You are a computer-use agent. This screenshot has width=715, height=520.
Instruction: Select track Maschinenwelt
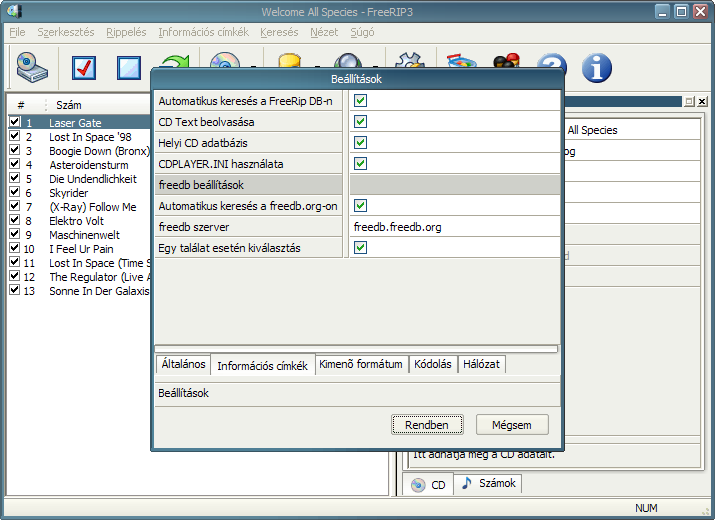click(x=84, y=235)
